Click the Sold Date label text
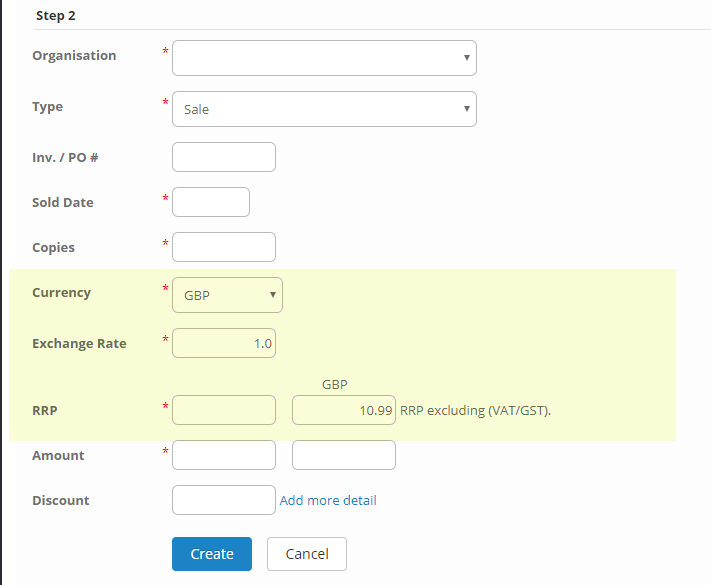Image resolution: width=711 pixels, height=585 pixels. pyautogui.click(x=62, y=202)
